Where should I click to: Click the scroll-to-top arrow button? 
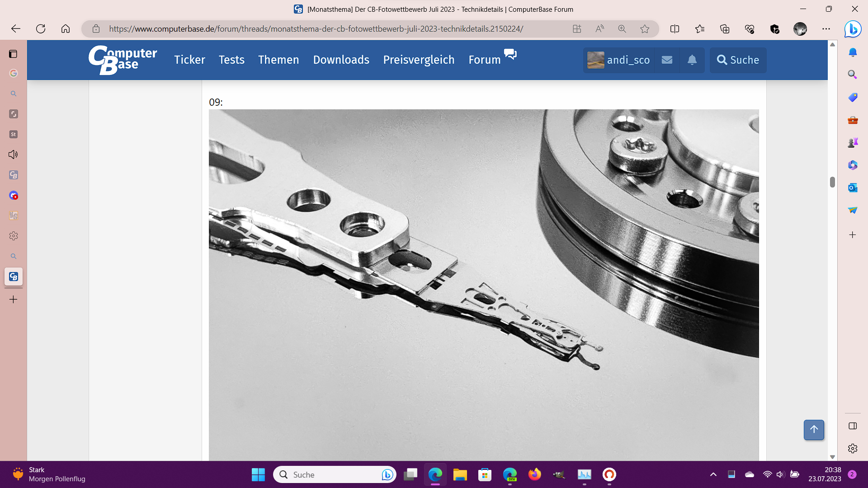click(814, 430)
